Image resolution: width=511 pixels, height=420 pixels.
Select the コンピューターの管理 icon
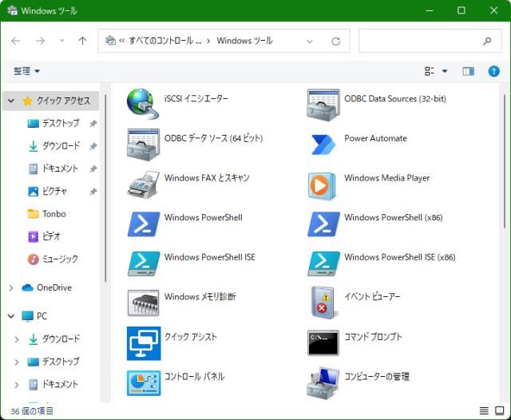coord(323,382)
